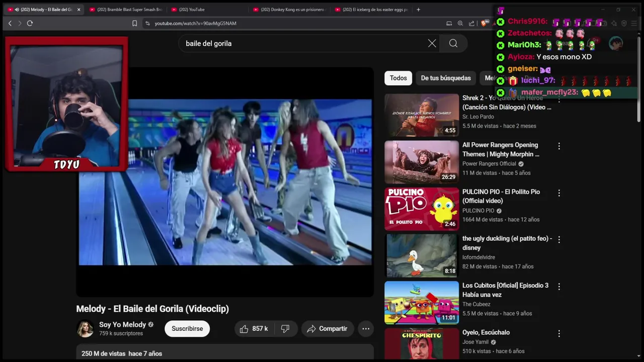Dislike the video with thumbs down icon

pos(285,329)
